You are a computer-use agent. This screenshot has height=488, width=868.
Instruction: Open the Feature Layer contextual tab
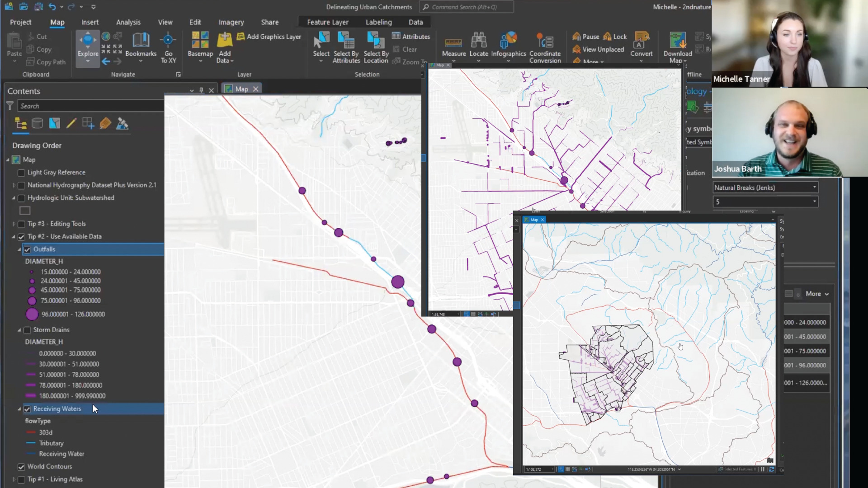[327, 22]
